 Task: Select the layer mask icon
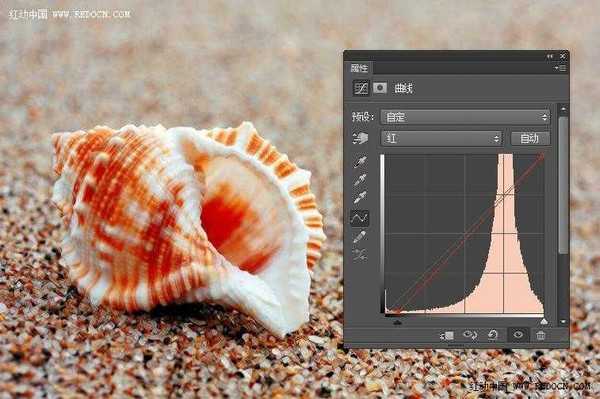pos(380,88)
